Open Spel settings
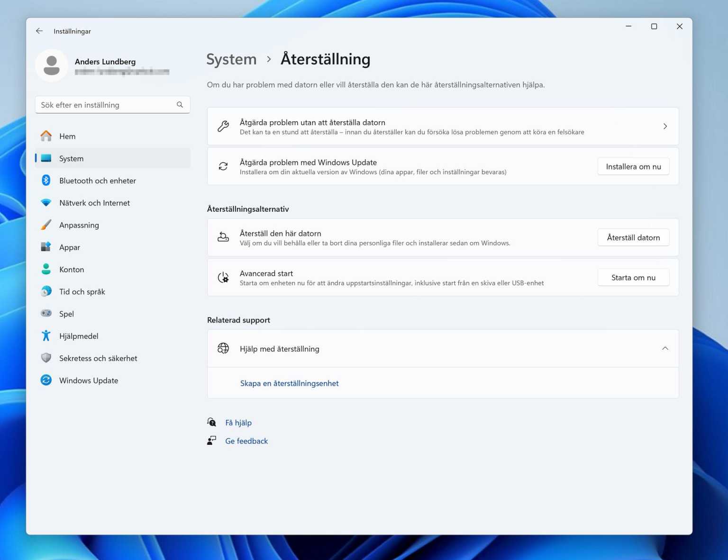 [x=66, y=314]
